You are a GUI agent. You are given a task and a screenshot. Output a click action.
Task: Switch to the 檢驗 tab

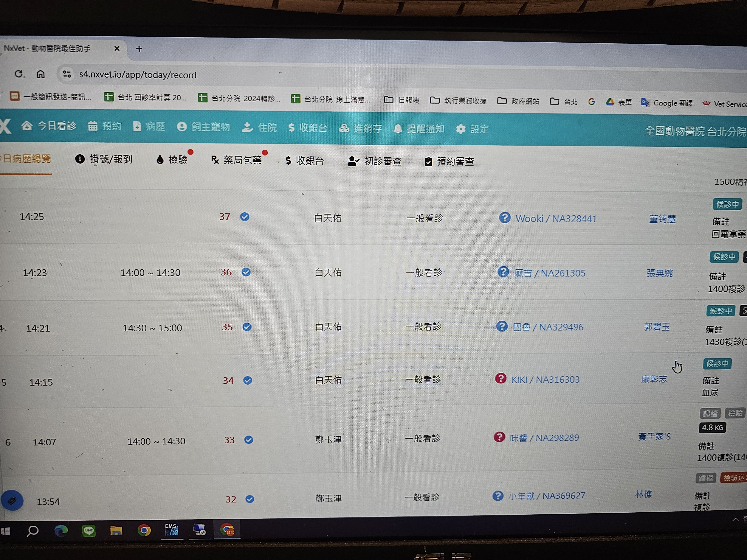click(172, 159)
